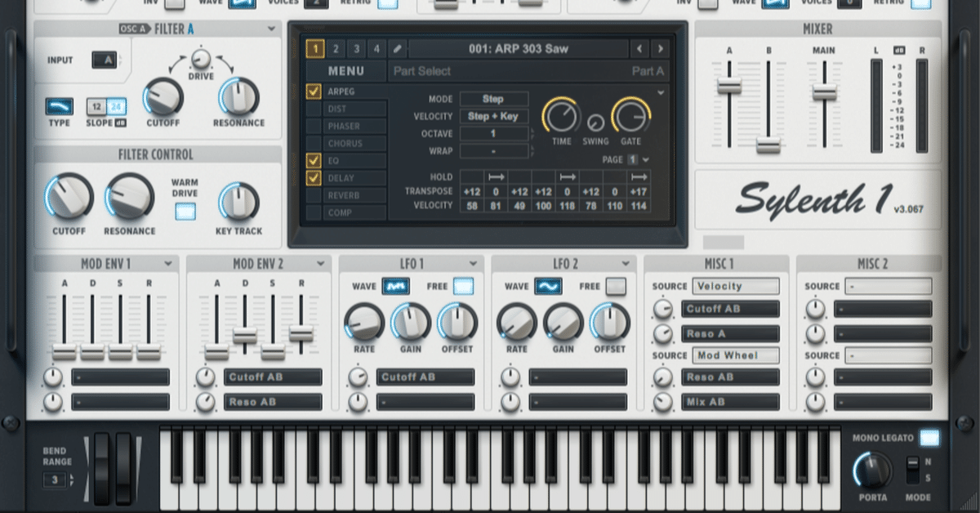Uncheck the ARPEG checkbox
This screenshot has width=980, height=513.
click(314, 91)
